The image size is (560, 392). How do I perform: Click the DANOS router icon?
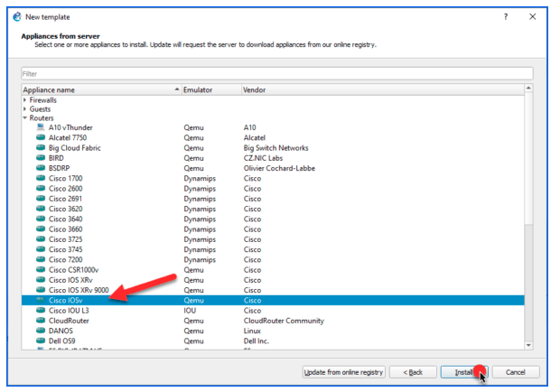(41, 331)
